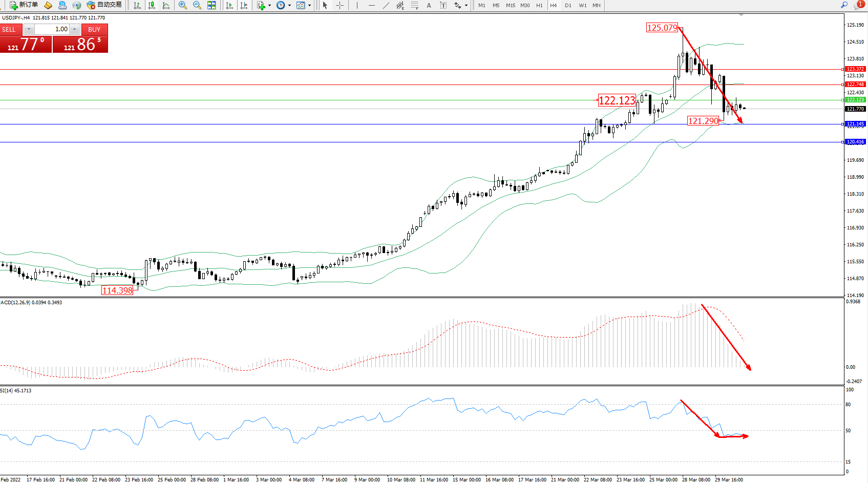The height and width of the screenshot is (483, 868).
Task: Switch to the M15 timeframe
Action: (x=511, y=5)
